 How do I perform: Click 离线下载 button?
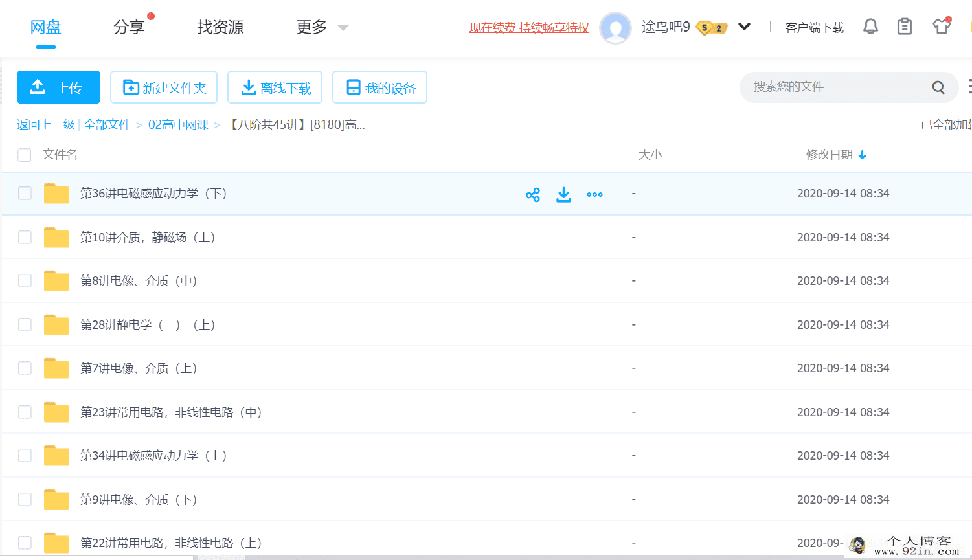point(275,87)
